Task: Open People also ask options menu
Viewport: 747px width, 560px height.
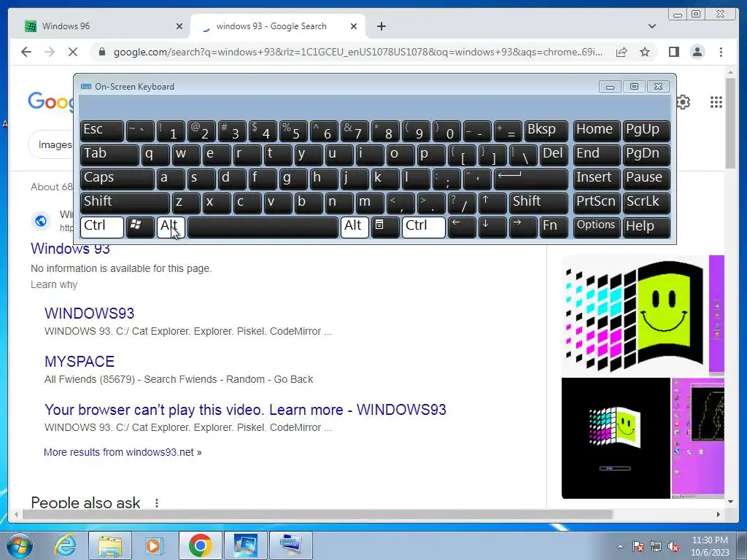Action: pyautogui.click(x=157, y=503)
